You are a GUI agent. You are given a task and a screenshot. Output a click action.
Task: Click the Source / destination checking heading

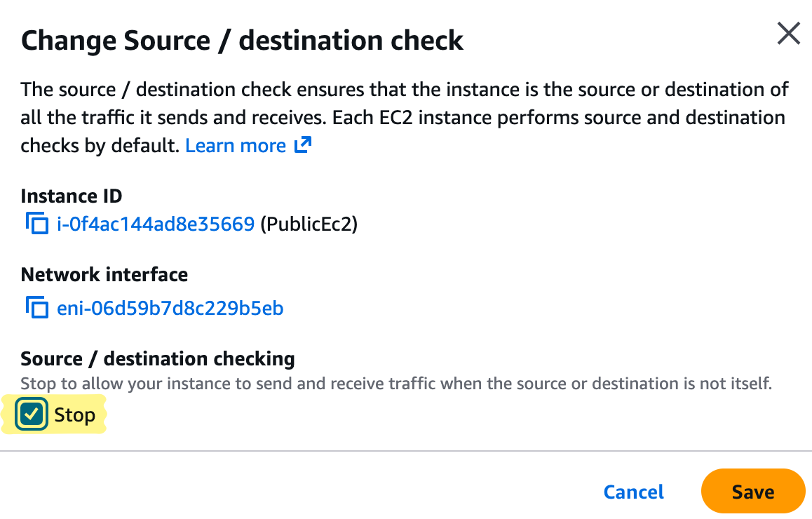pos(158,358)
